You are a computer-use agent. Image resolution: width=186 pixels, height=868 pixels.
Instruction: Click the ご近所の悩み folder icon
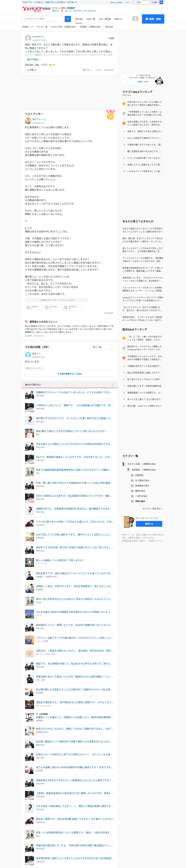132,496
